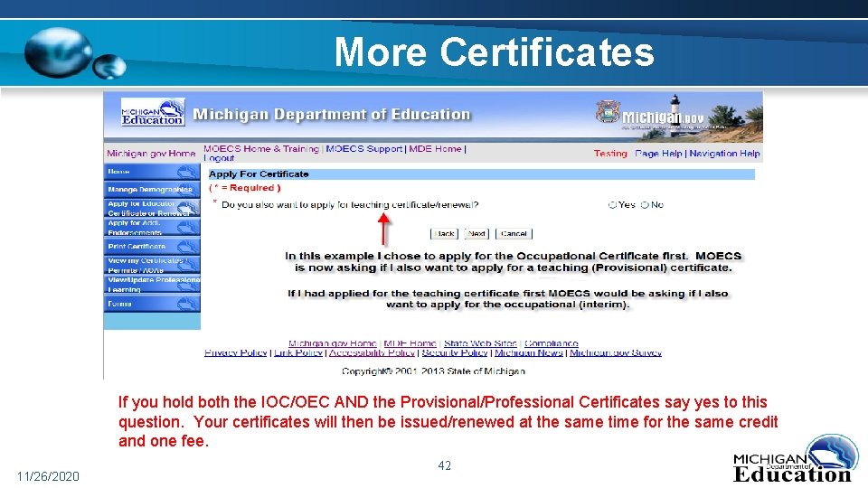This screenshot has height=488, width=868.
Task: Open the Compliance footer link
Action: (552, 343)
